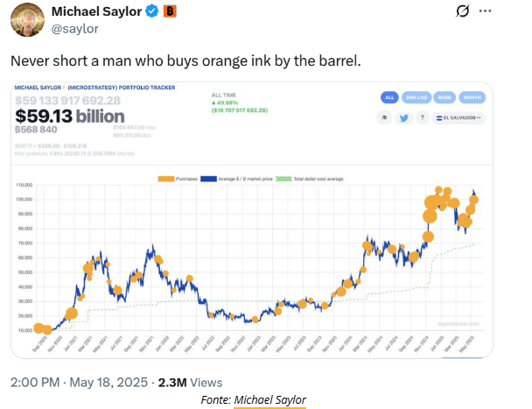532x409 pixels.
Task: Select the 24H LIVE tab
Action: coord(416,97)
